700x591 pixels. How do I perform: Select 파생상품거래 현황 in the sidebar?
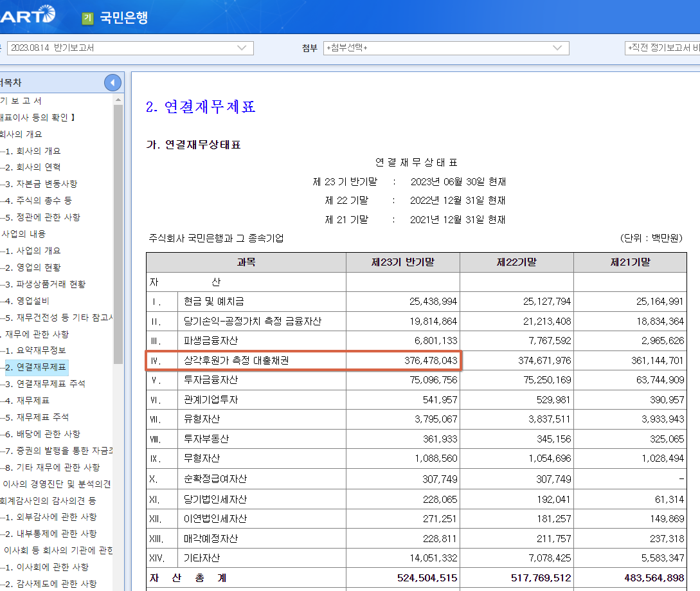47,284
